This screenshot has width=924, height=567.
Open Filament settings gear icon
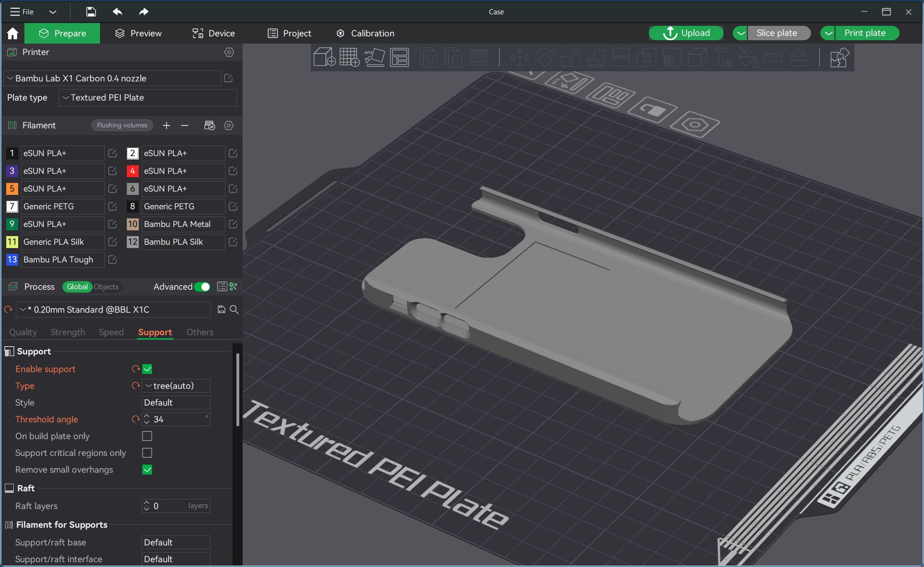point(229,125)
